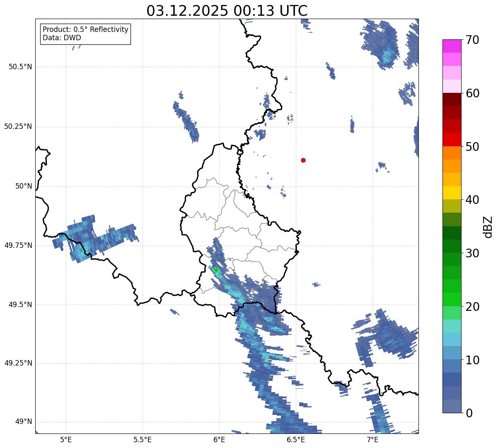
Task: Click the magenta top colorbar swatch
Action: 452,46
